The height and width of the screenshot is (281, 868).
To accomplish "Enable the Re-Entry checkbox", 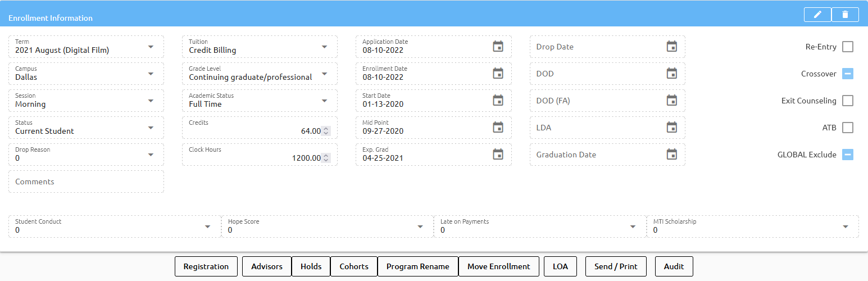I will [847, 47].
